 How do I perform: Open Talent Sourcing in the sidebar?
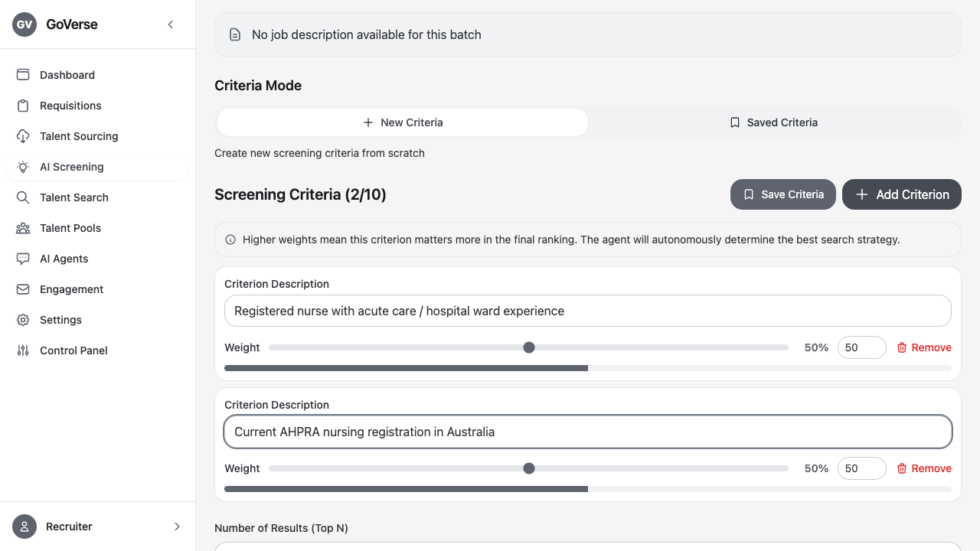coord(97,136)
